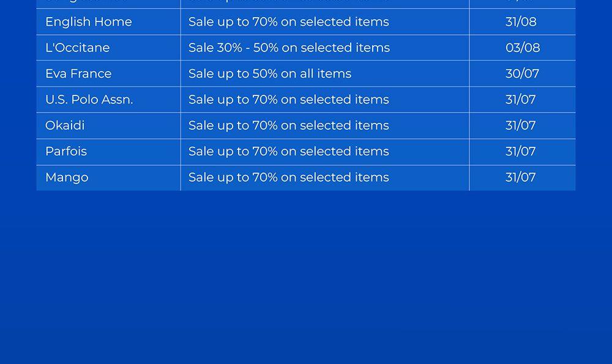Open the U.S. Polo Assn. entry
612x364 pixels.
pyautogui.click(x=89, y=100)
